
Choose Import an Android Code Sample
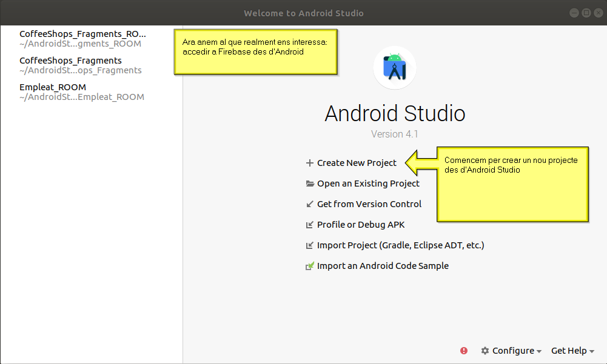383,266
